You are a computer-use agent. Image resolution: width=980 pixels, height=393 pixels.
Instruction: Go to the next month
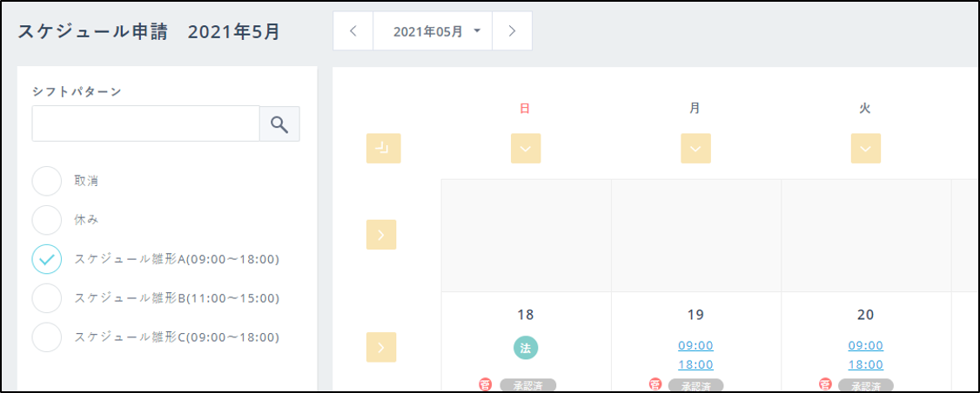[512, 31]
